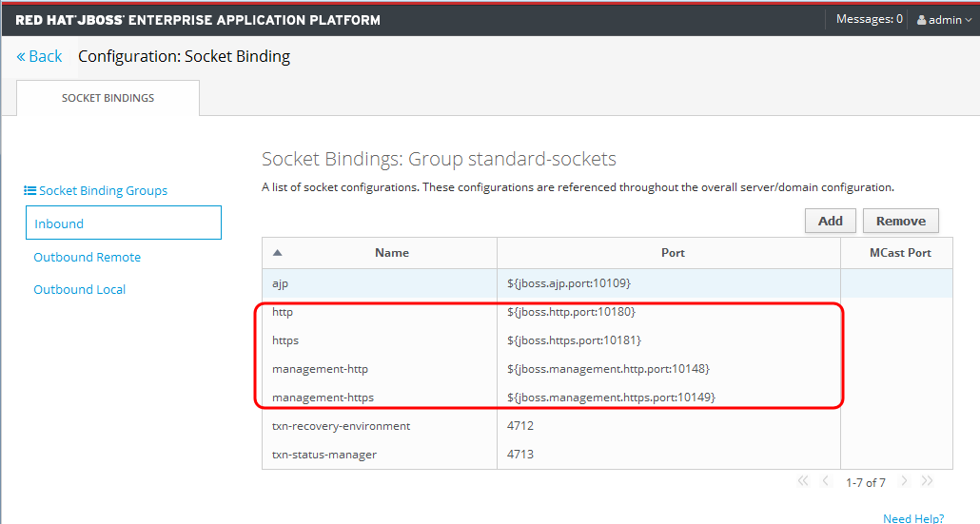
Task: Click the Port column header
Action: 673,253
